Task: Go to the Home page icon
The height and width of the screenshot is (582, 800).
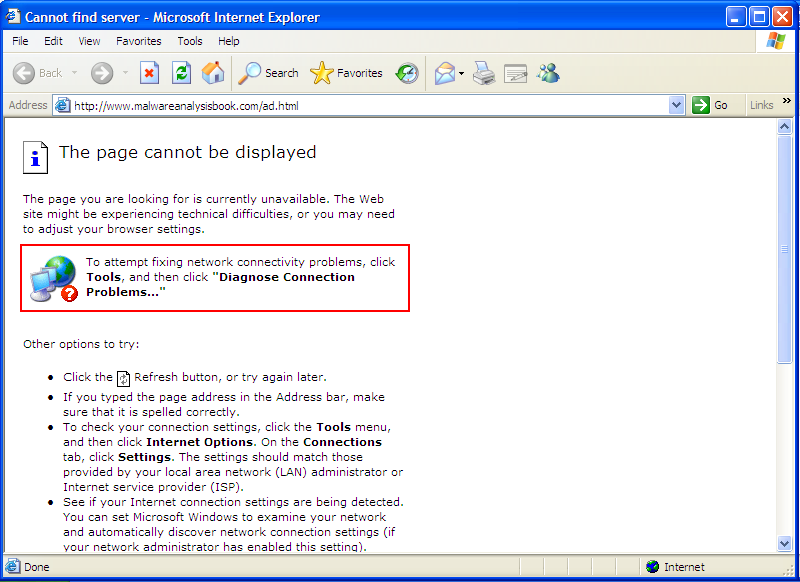Action: (x=213, y=73)
